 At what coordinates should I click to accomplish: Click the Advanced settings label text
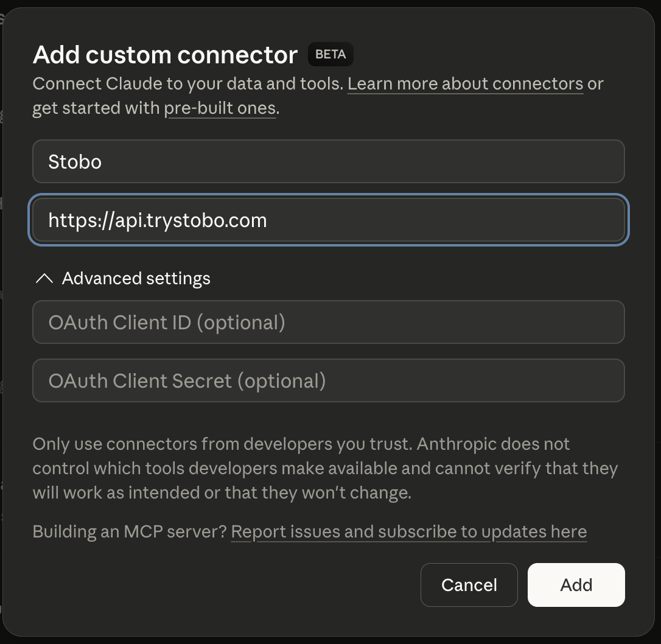tap(136, 278)
